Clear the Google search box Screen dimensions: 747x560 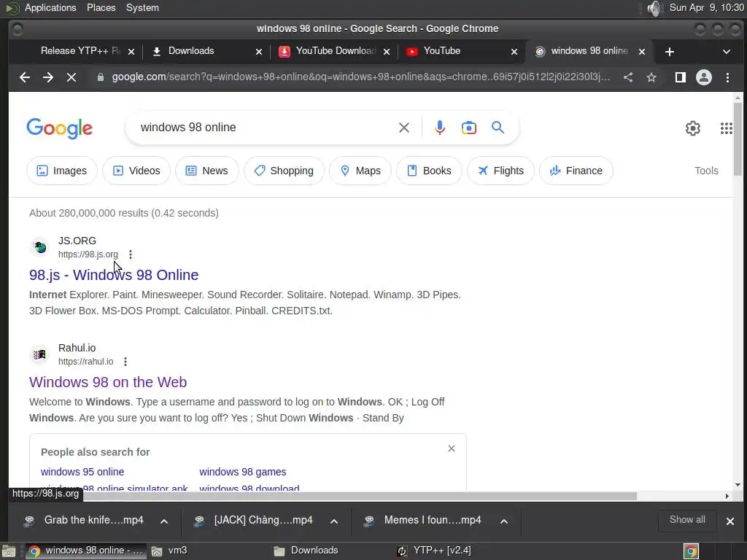coord(404,128)
